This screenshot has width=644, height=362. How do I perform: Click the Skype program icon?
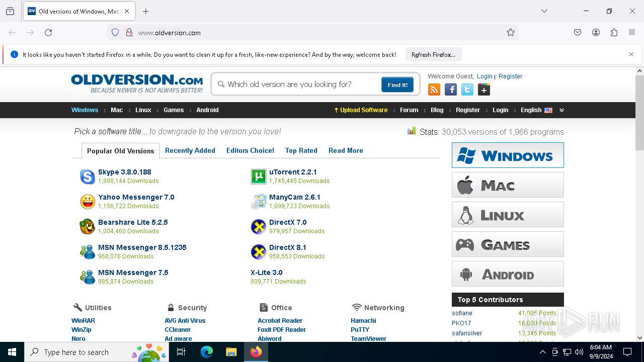tap(88, 176)
